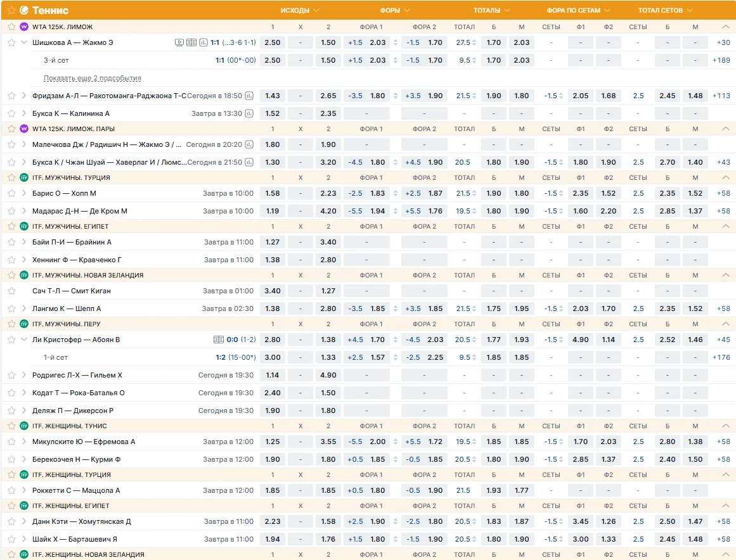The height and width of the screenshot is (560, 736).
Task: Bet 3.40 on Сач Т-Л to win
Action: tap(273, 291)
